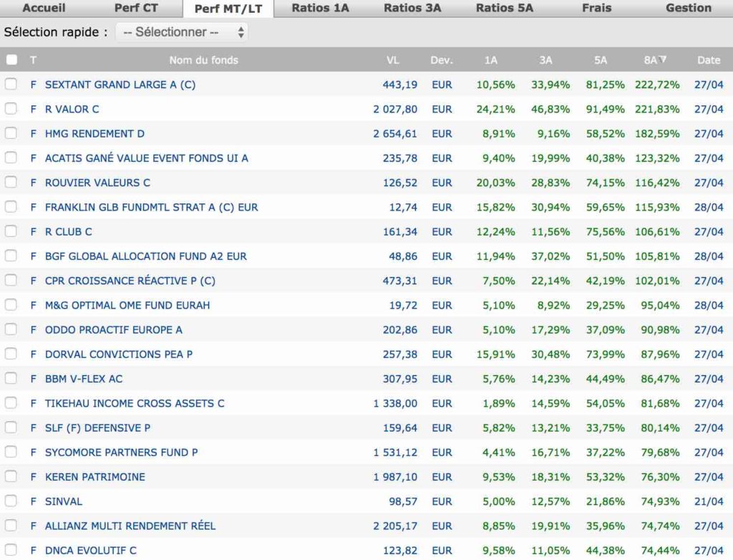
Task: Select checkbox for DORVAL CONVICTIONS PEA P
Action: (x=11, y=354)
